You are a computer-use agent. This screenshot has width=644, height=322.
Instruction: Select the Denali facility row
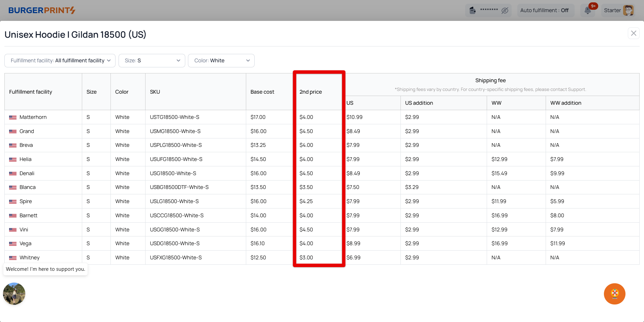27,173
